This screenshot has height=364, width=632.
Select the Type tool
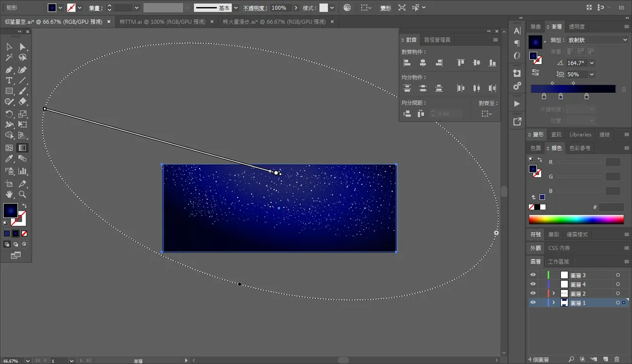click(9, 80)
